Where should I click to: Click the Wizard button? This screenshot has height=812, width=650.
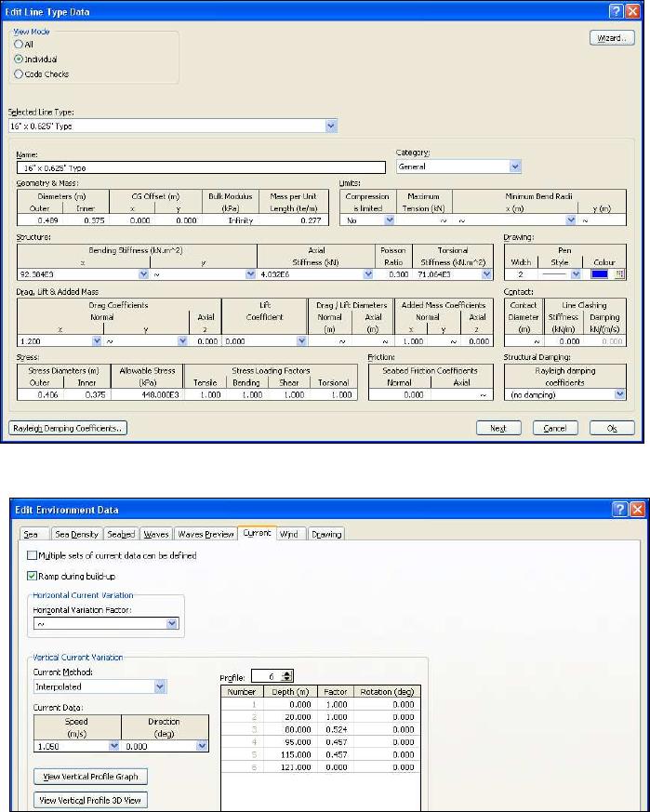(612, 38)
